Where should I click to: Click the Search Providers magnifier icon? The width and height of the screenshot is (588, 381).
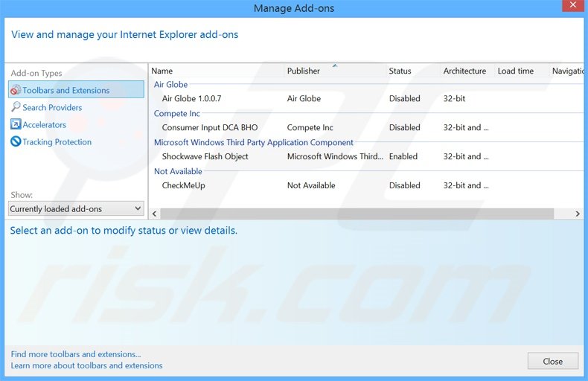coord(16,107)
